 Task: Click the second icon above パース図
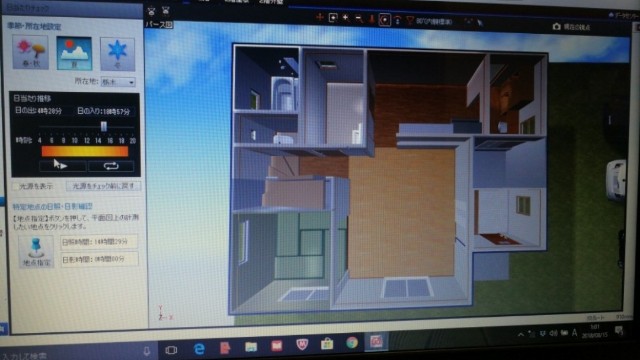[165, 11]
